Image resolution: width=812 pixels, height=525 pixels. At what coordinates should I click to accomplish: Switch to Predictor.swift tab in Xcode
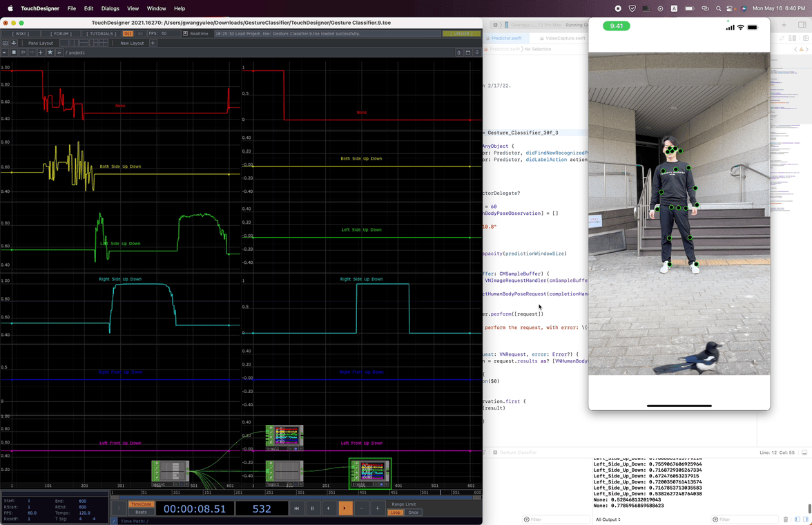(x=506, y=38)
